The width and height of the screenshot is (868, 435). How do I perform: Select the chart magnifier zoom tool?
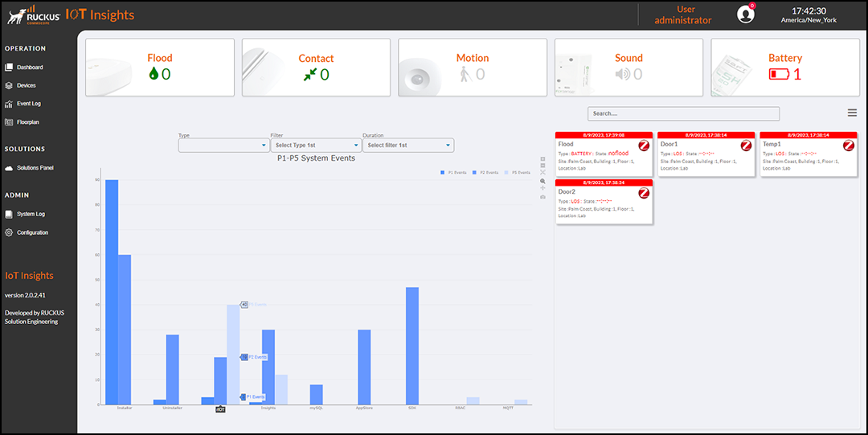[x=542, y=181]
